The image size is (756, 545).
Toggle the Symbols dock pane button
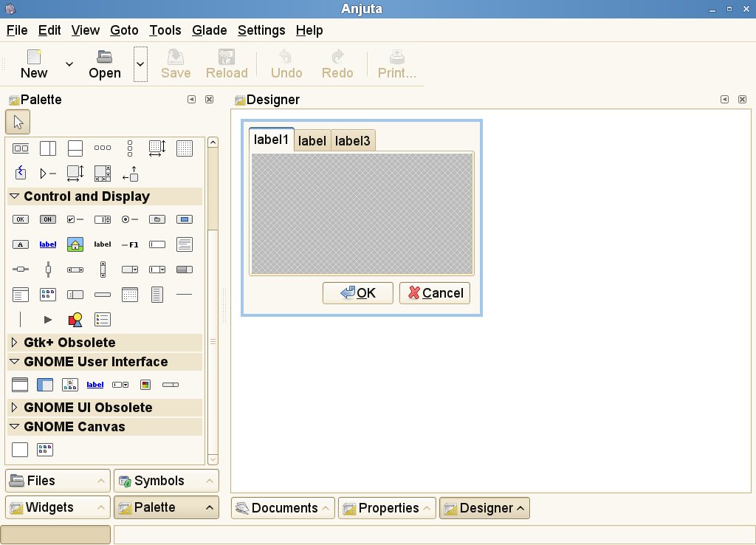(166, 481)
